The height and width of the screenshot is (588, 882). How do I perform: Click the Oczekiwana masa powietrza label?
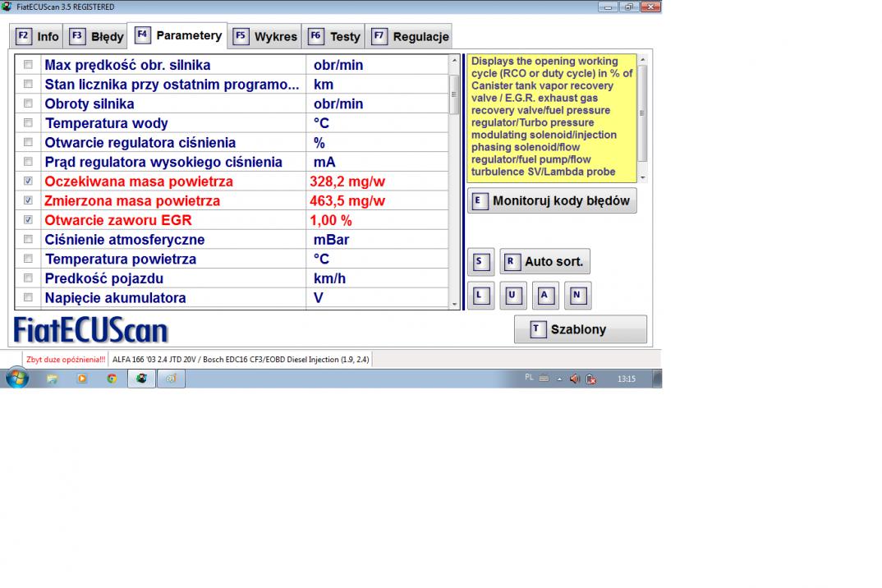click(138, 181)
